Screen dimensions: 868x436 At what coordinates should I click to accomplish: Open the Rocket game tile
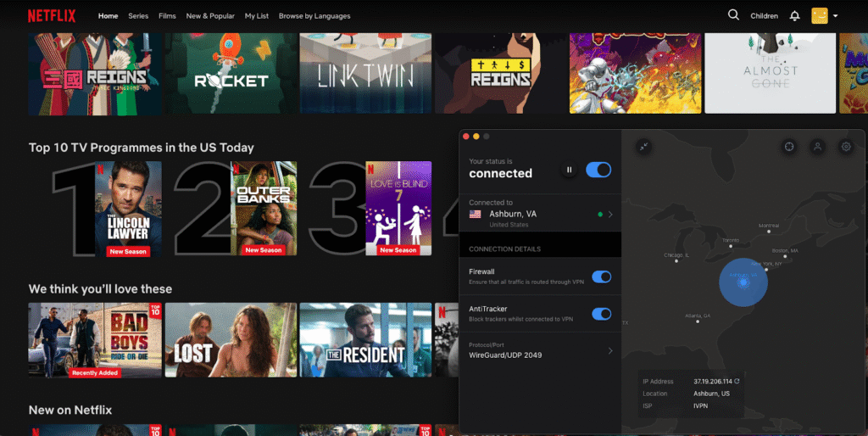[231, 73]
